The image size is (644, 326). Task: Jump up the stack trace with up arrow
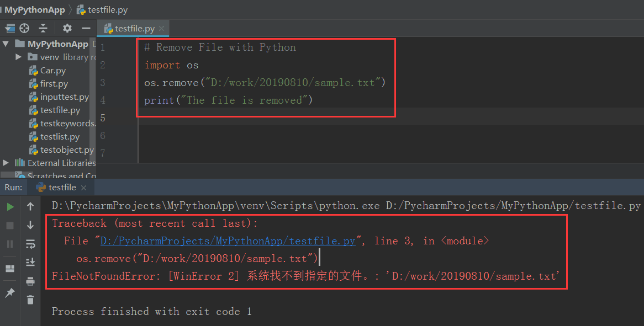[x=30, y=206]
